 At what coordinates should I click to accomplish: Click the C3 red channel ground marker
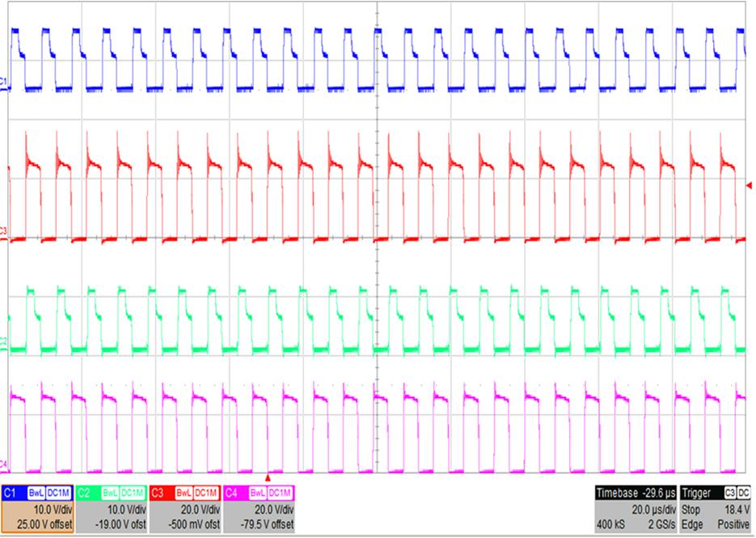pyautogui.click(x=4, y=235)
